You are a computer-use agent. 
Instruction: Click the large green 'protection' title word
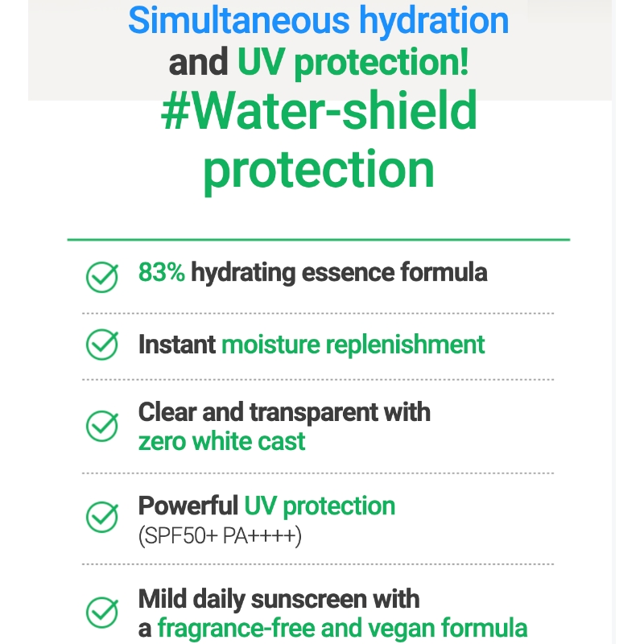click(319, 171)
